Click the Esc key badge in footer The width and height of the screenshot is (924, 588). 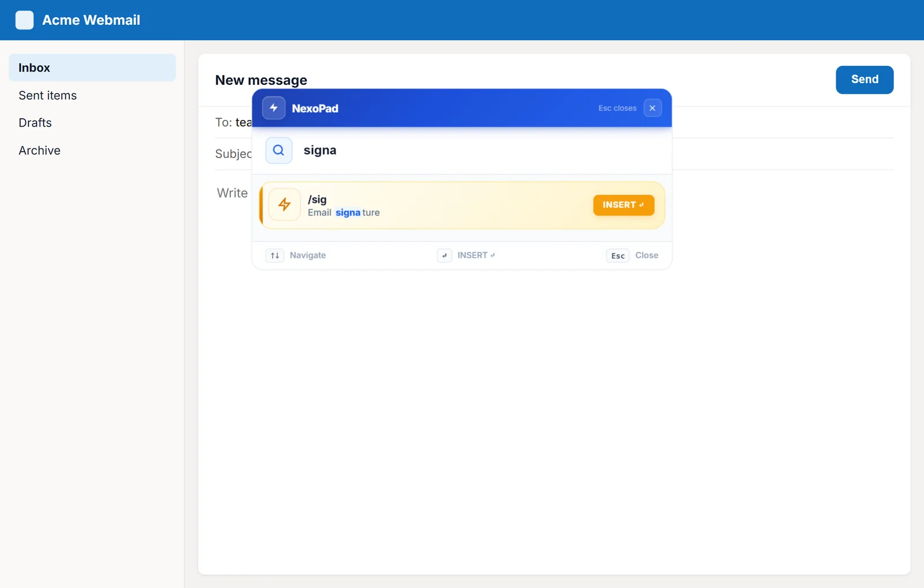(618, 255)
